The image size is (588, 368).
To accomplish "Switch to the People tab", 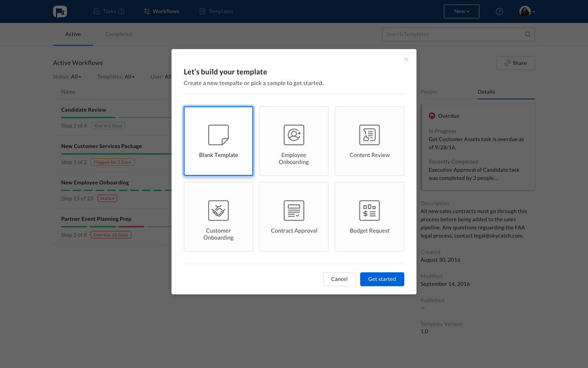I will coord(429,91).
